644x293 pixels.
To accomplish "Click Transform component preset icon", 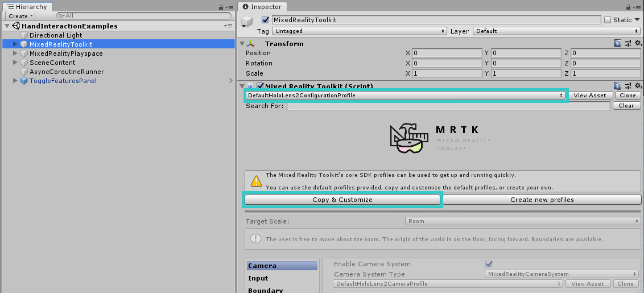I will pyautogui.click(x=628, y=43).
